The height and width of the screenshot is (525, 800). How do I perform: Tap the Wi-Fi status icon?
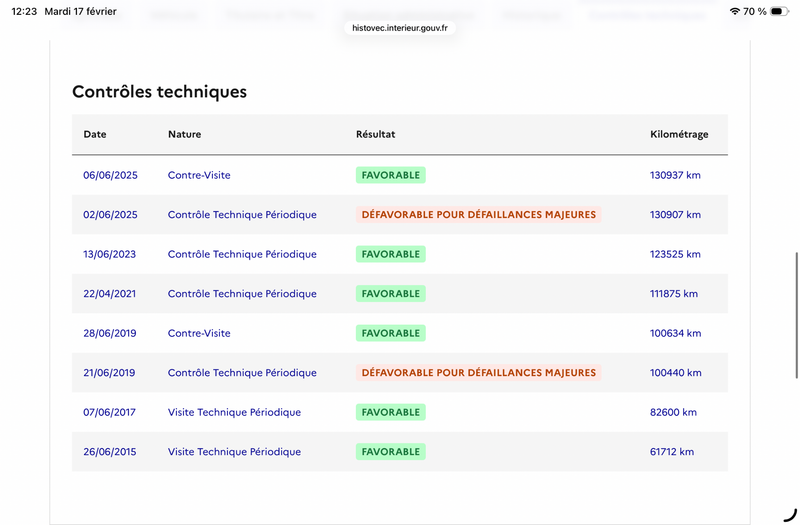735,11
